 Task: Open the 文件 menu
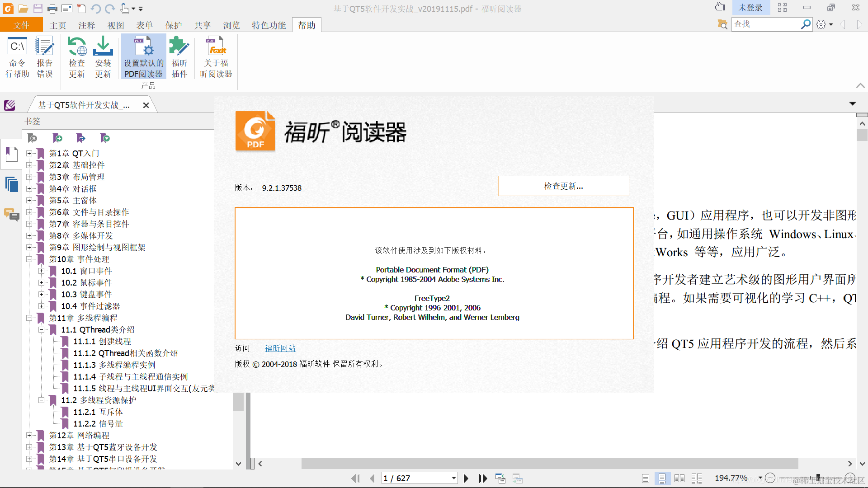click(21, 25)
